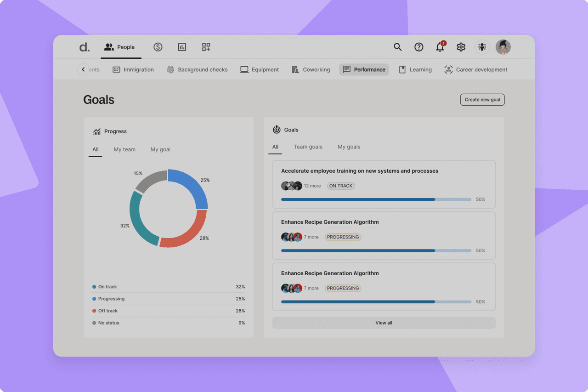Select My team in the Progress panel
Viewport: 588px width, 392px height.
coord(124,149)
